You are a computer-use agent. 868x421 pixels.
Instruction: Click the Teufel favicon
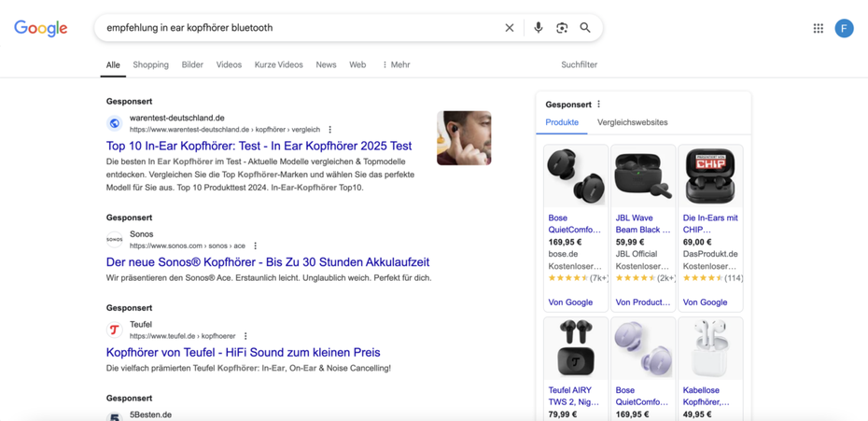[x=115, y=330]
